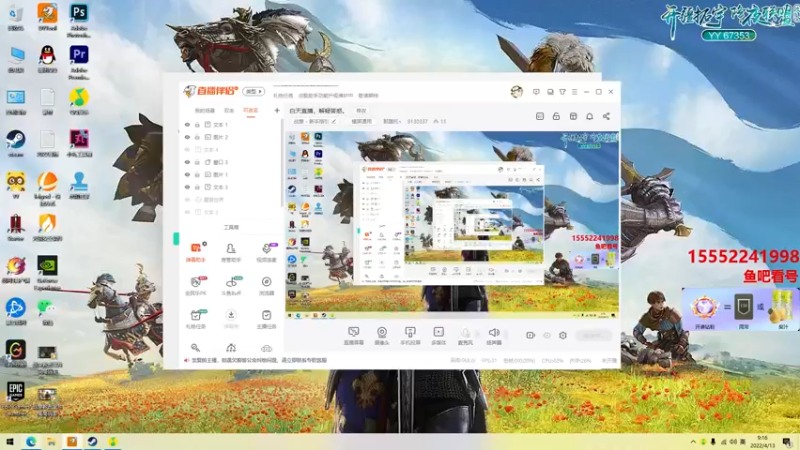Hide the 文本 3 layer with eye icon

(x=187, y=187)
